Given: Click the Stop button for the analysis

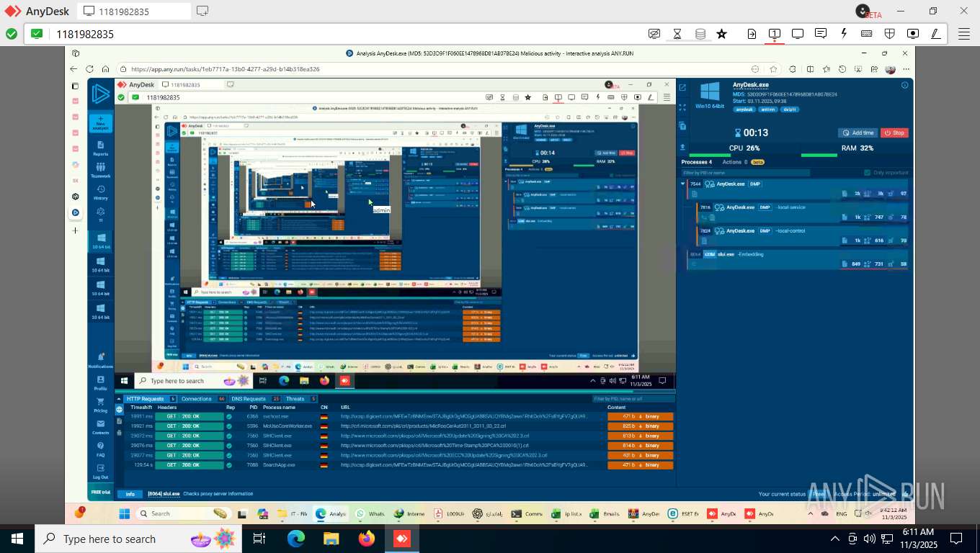Looking at the screenshot, I should pos(894,132).
